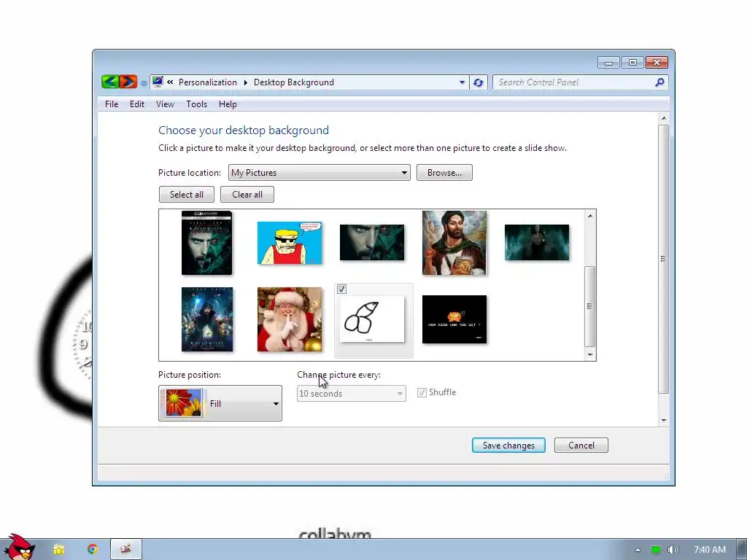Click the 7:40 AM clock
The width and height of the screenshot is (747, 560).
(710, 550)
